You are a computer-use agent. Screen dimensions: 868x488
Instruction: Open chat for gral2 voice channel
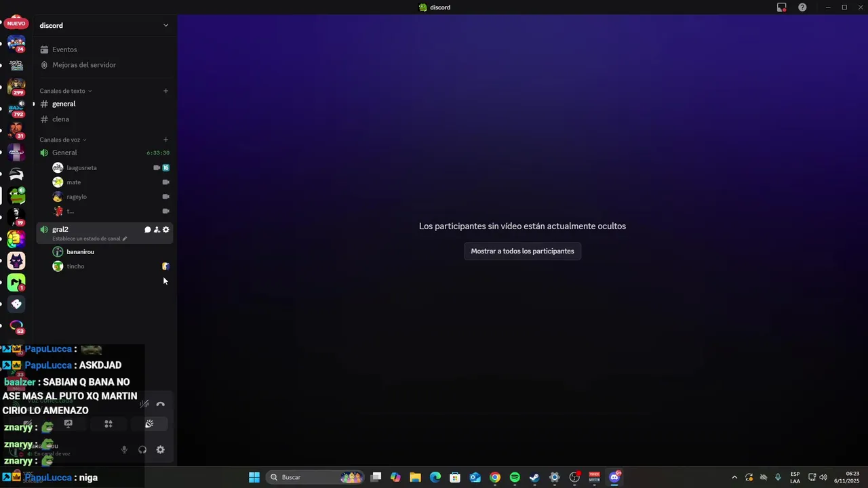point(147,230)
